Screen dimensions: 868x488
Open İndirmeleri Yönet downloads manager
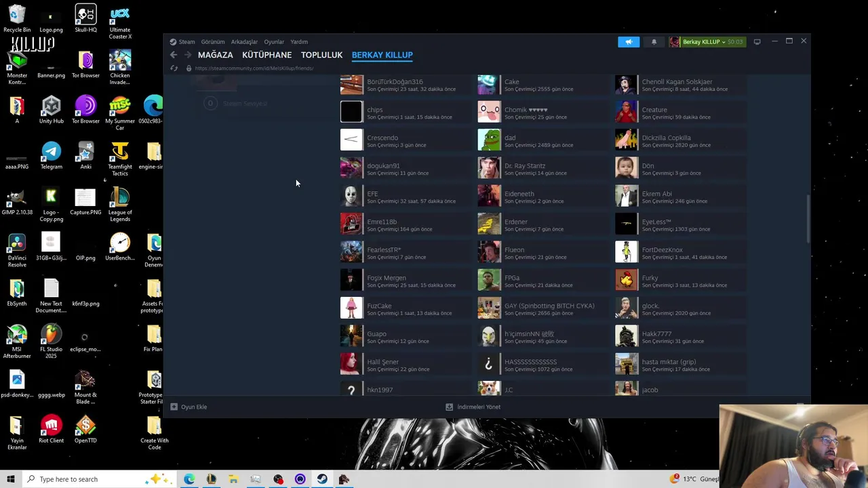(x=473, y=407)
